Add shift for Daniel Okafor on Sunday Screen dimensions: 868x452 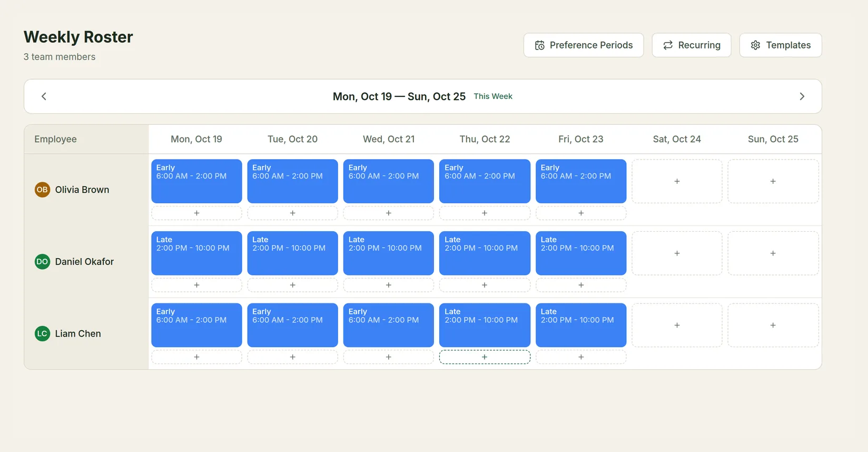click(x=773, y=253)
